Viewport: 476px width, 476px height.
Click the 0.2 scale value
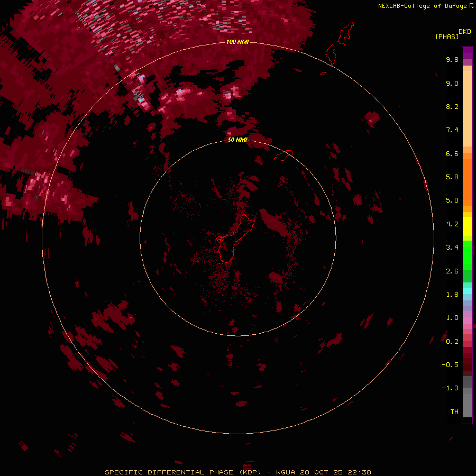[x=452, y=342]
